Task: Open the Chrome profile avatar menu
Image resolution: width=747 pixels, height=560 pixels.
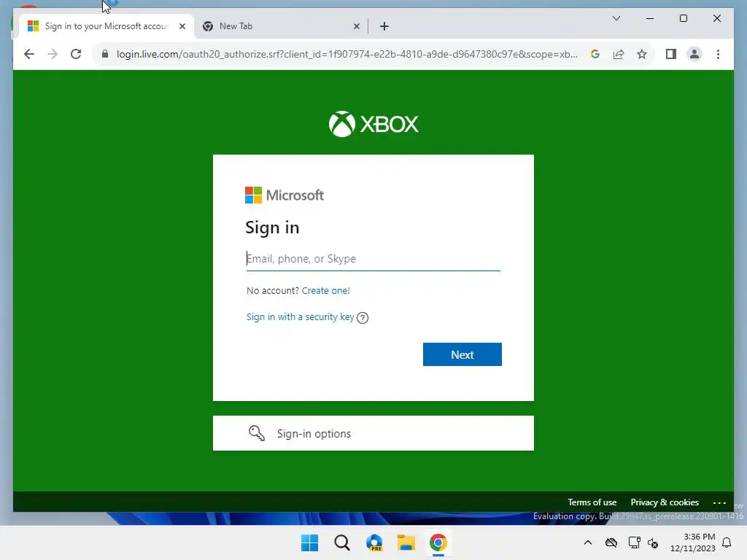Action: pos(694,54)
